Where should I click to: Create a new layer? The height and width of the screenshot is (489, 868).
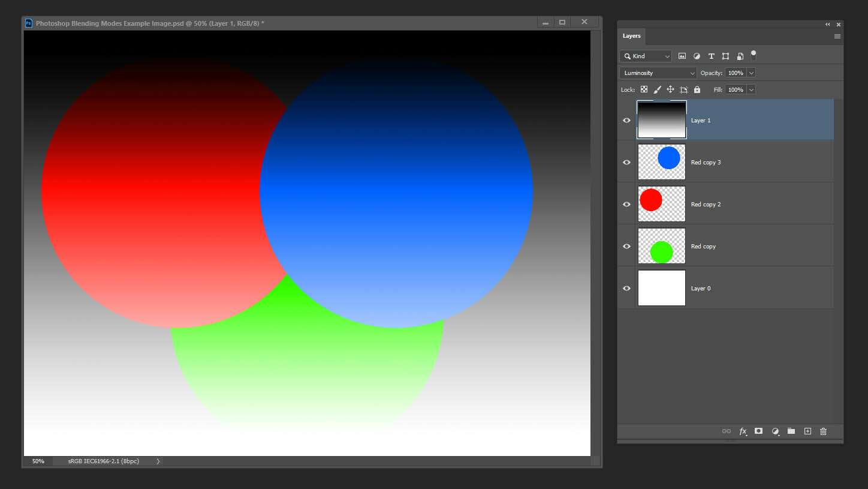(807, 431)
